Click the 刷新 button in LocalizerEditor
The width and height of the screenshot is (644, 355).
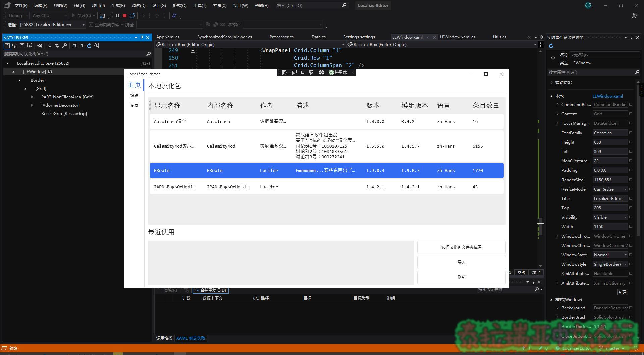pyautogui.click(x=462, y=277)
